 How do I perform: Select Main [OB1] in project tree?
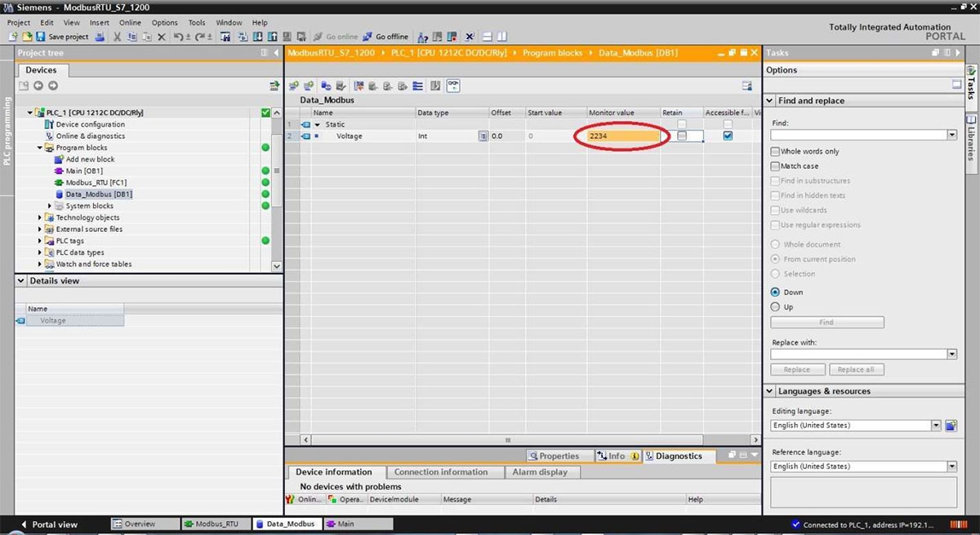click(84, 172)
